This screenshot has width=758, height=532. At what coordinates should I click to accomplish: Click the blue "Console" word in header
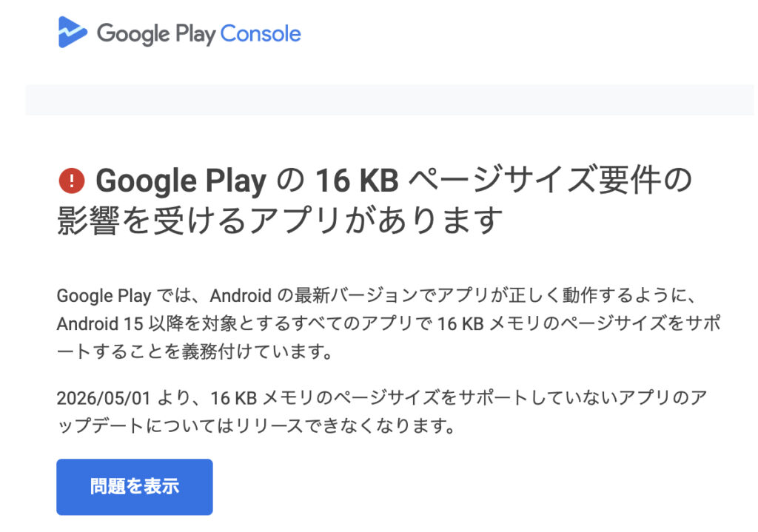tap(261, 34)
